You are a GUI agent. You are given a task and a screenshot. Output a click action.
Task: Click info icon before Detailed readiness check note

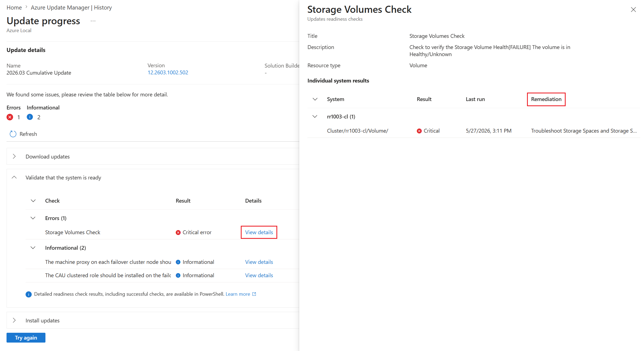29,294
